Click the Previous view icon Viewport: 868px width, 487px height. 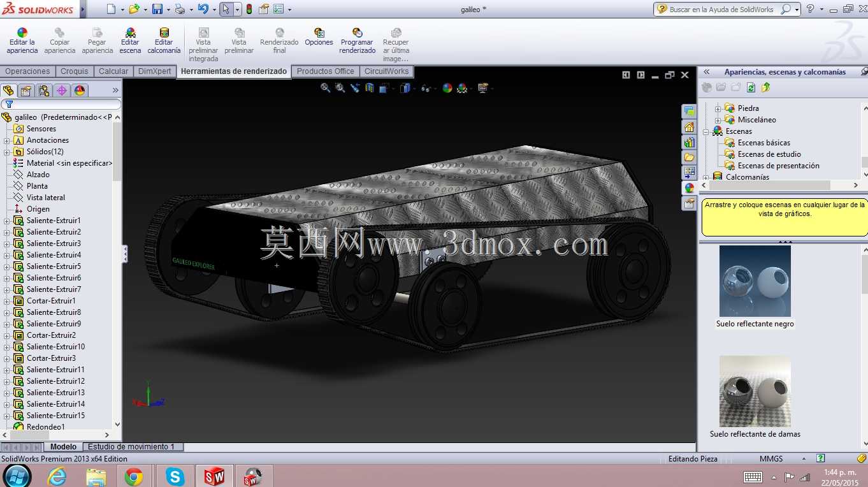pos(355,88)
